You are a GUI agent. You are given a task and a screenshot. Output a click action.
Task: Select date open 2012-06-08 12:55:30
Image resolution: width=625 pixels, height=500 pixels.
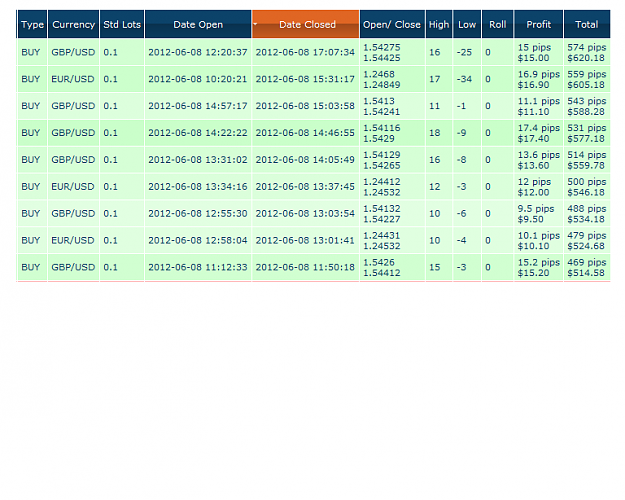pos(198,214)
